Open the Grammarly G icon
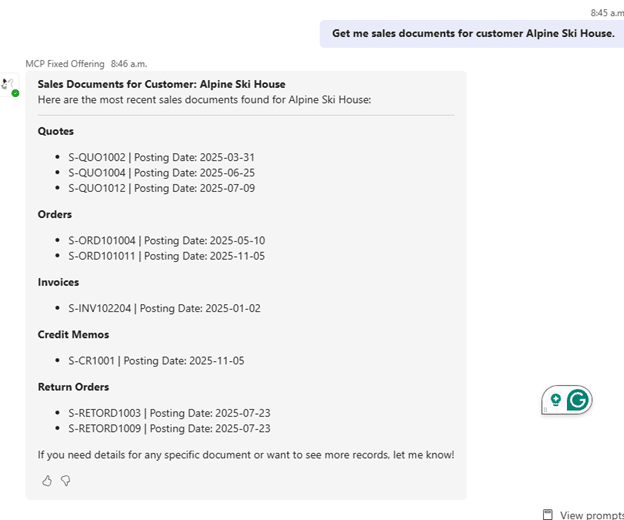 point(577,399)
